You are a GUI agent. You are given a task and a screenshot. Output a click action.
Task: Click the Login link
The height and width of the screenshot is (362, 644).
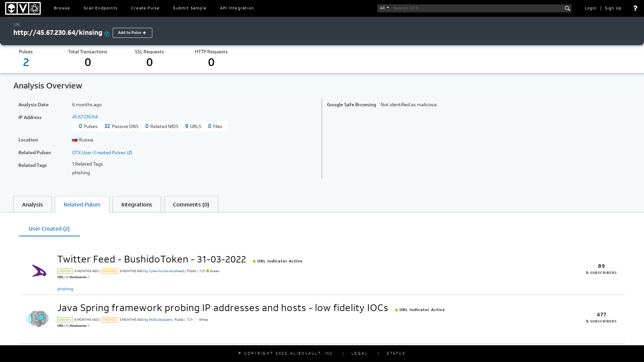click(x=591, y=8)
